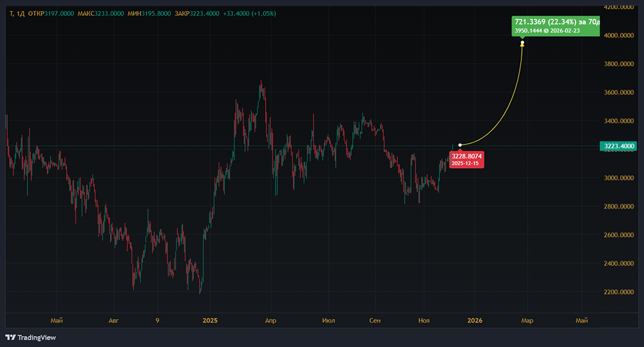Click the Сен label on time axis
This screenshot has width=644, height=347.
(x=375, y=319)
